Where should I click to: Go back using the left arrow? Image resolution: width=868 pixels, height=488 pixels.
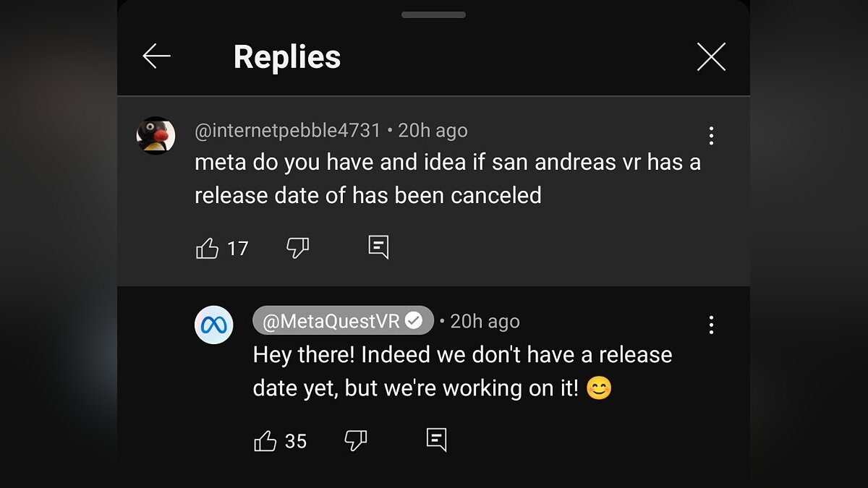156,56
